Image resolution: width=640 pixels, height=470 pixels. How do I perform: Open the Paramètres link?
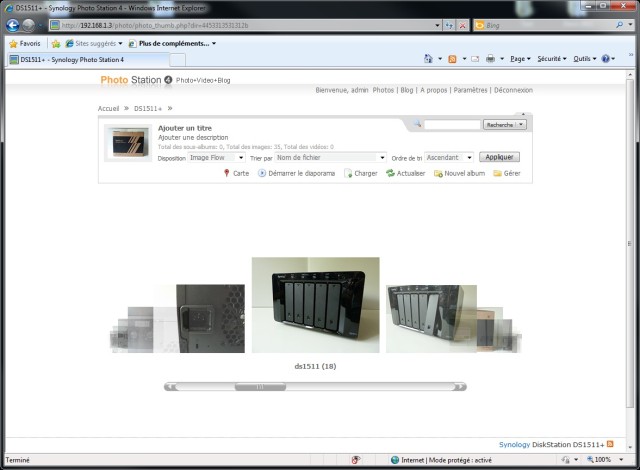tap(470, 90)
